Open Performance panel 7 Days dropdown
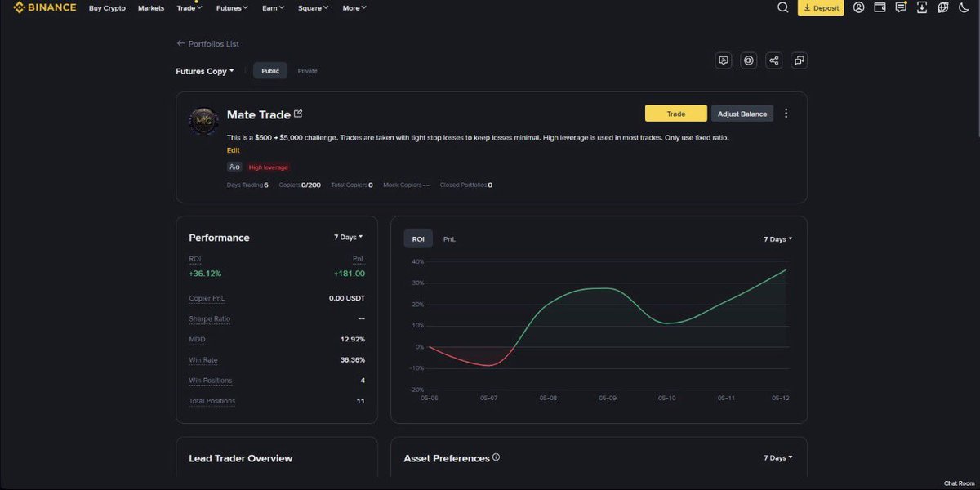Viewport: 980px width, 490px height. click(x=349, y=237)
